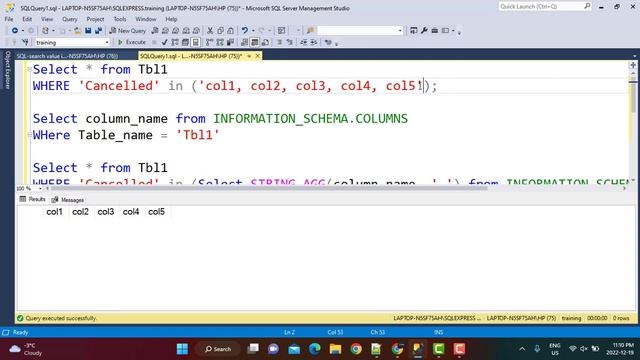
Task: Open Microsoft Edge from taskbar
Action: point(314,349)
